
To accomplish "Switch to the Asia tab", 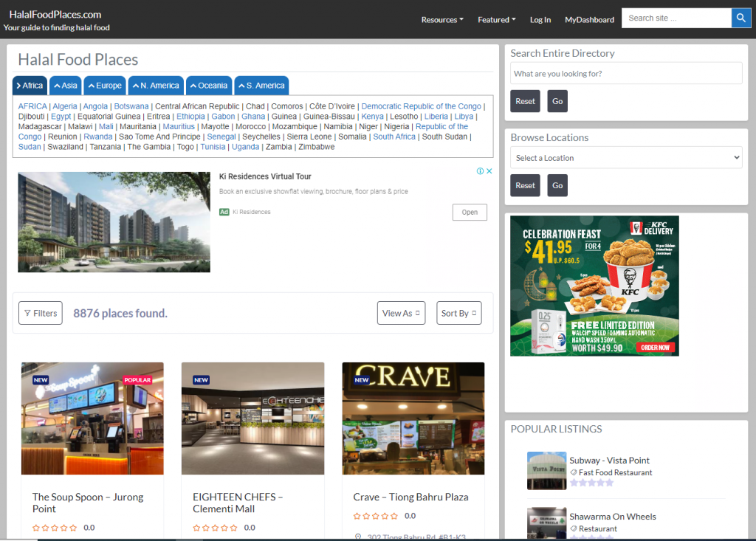I will 66,86.
